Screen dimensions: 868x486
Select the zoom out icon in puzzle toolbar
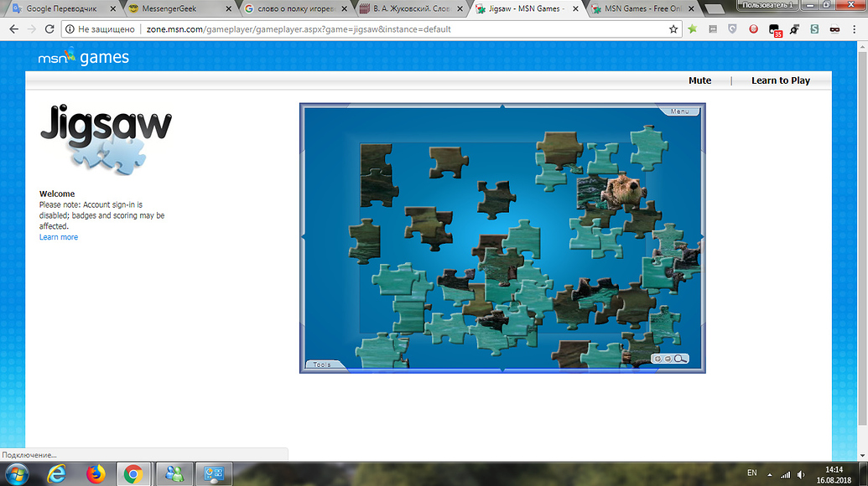click(668, 359)
